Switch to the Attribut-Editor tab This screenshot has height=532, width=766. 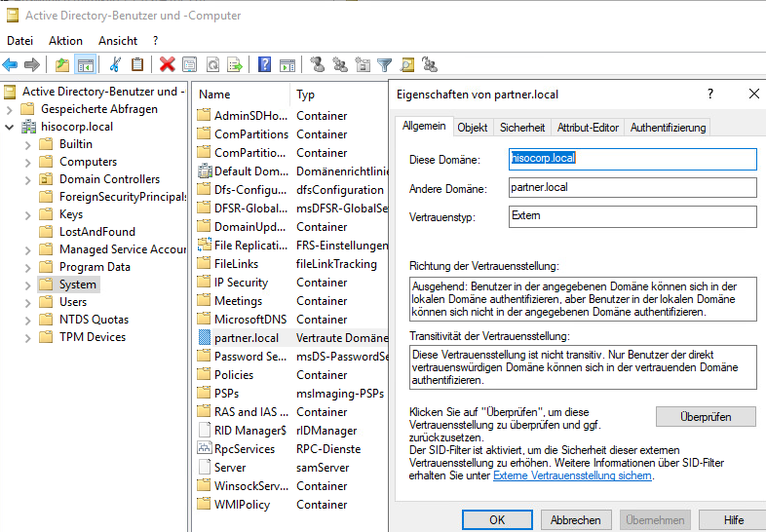(x=588, y=128)
